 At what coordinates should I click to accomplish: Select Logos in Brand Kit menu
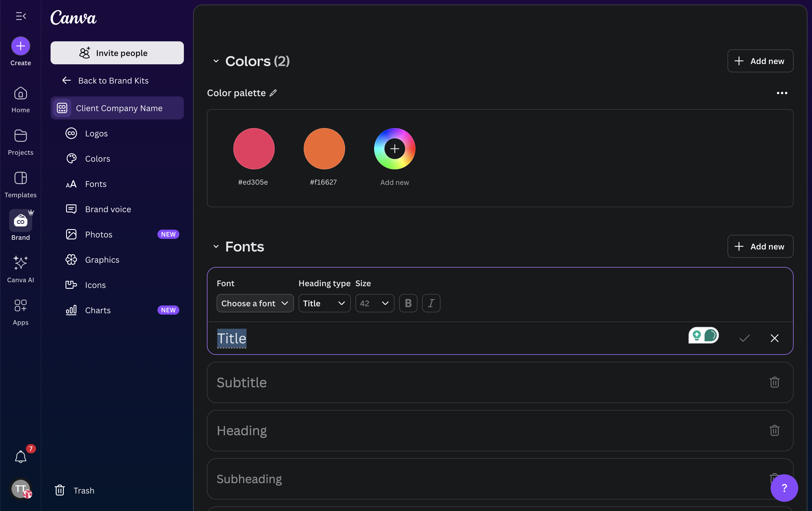[117, 133]
